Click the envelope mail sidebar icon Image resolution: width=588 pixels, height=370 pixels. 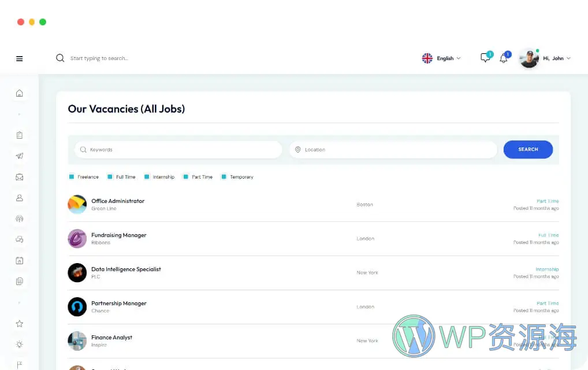pyautogui.click(x=20, y=177)
